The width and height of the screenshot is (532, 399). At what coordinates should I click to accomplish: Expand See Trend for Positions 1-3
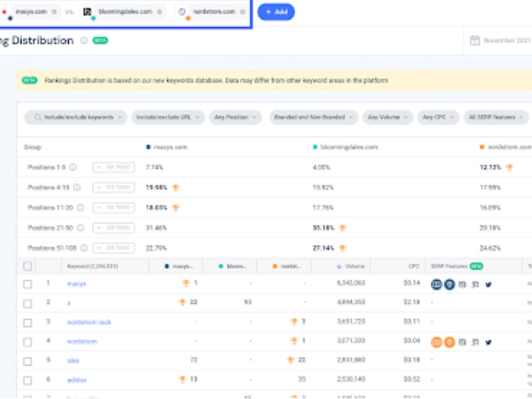tap(114, 167)
